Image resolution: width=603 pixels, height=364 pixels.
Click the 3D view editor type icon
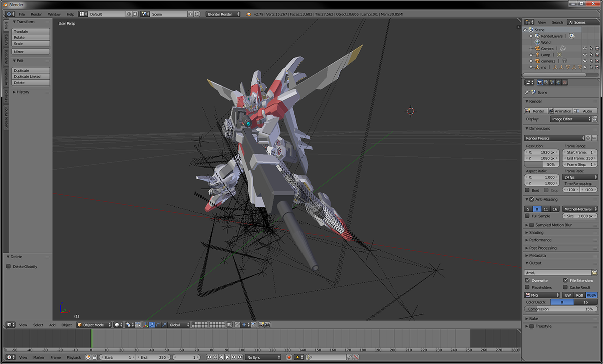11,325
